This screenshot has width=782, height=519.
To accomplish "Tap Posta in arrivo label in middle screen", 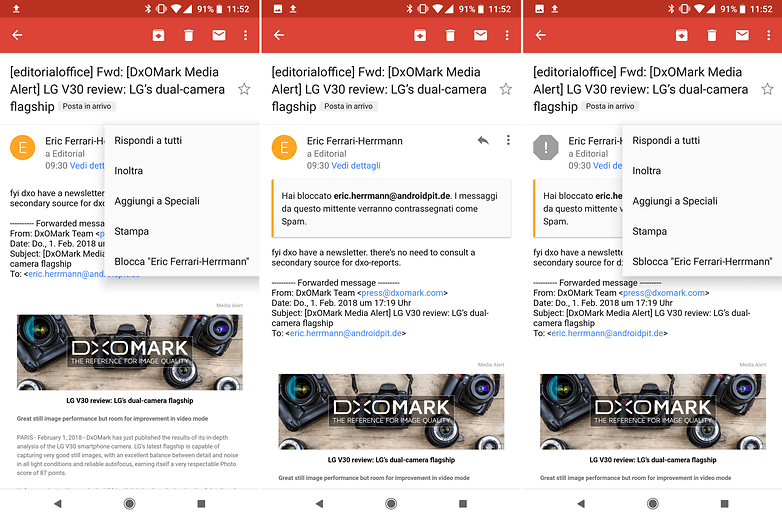I will pos(349,106).
